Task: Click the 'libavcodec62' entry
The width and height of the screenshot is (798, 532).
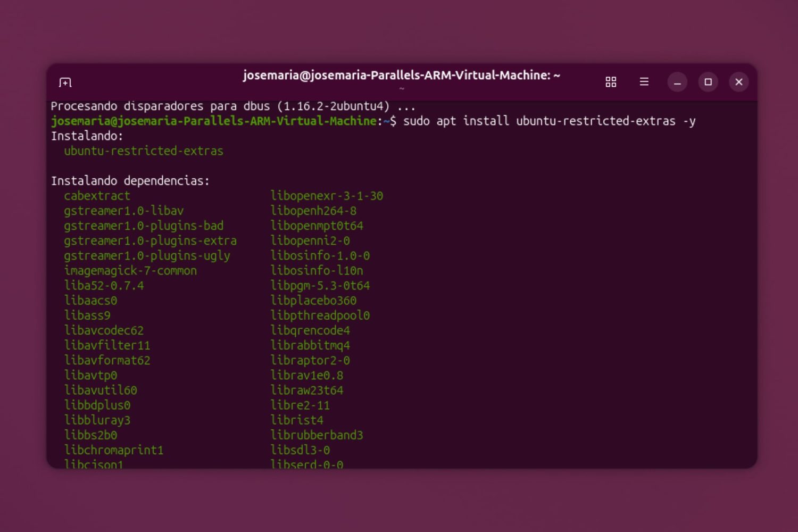Action: [104, 330]
